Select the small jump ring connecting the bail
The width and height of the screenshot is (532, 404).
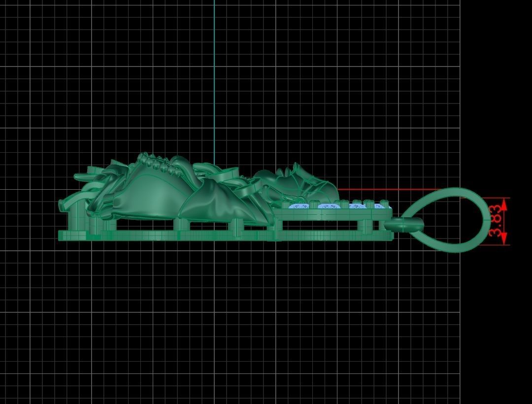coord(404,225)
